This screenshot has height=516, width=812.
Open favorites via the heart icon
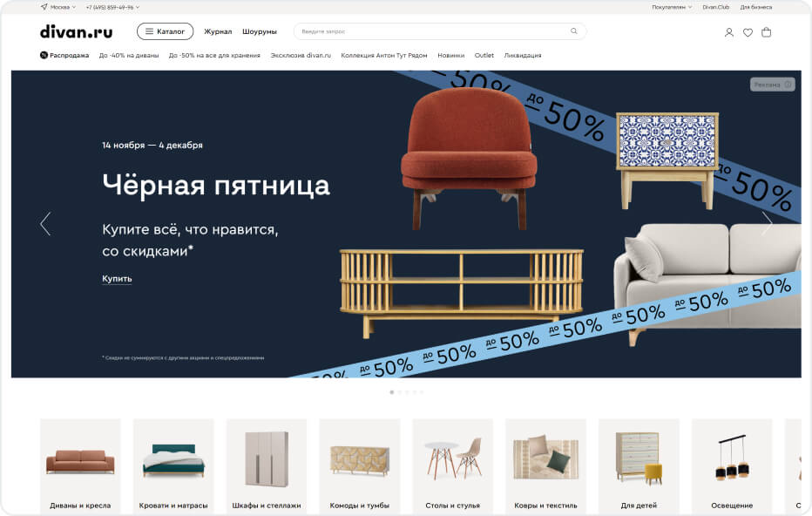click(x=748, y=32)
